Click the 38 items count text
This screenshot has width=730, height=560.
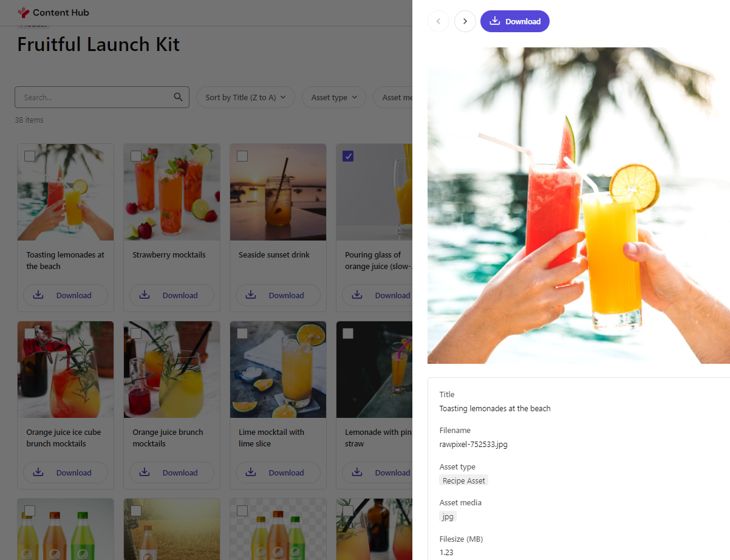(29, 120)
